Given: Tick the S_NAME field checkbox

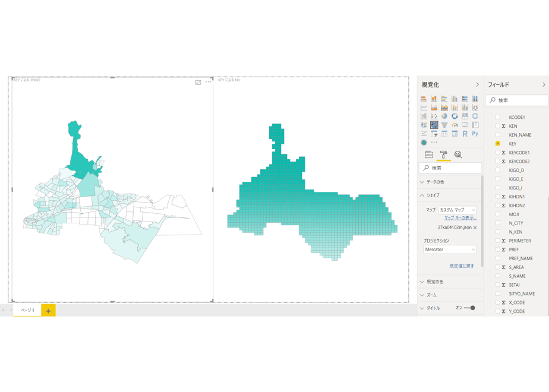Looking at the screenshot, I should (497, 276).
